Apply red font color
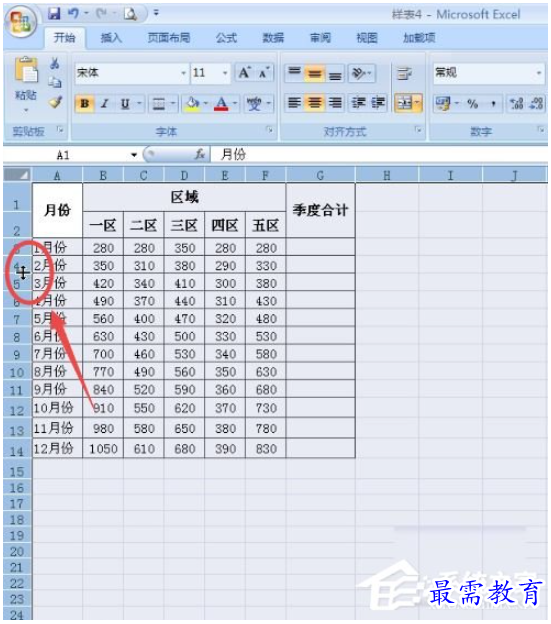Image resolution: width=551 pixels, height=624 pixels. 221,104
